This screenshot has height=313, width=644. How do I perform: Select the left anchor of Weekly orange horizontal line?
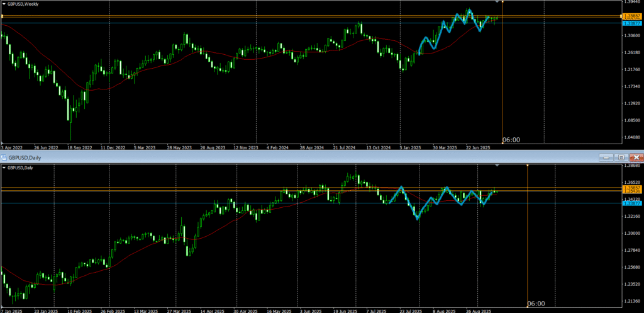pyautogui.click(x=2, y=16)
